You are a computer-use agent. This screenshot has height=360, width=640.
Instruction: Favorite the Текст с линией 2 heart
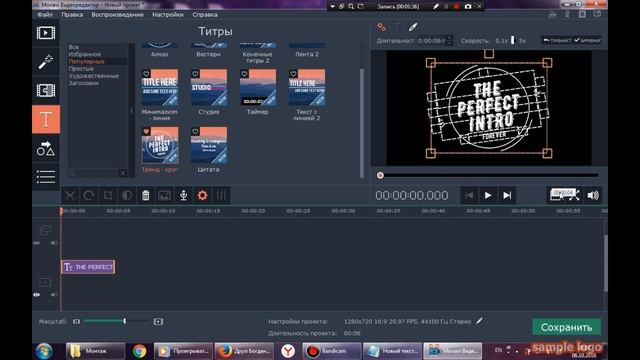(x=293, y=74)
